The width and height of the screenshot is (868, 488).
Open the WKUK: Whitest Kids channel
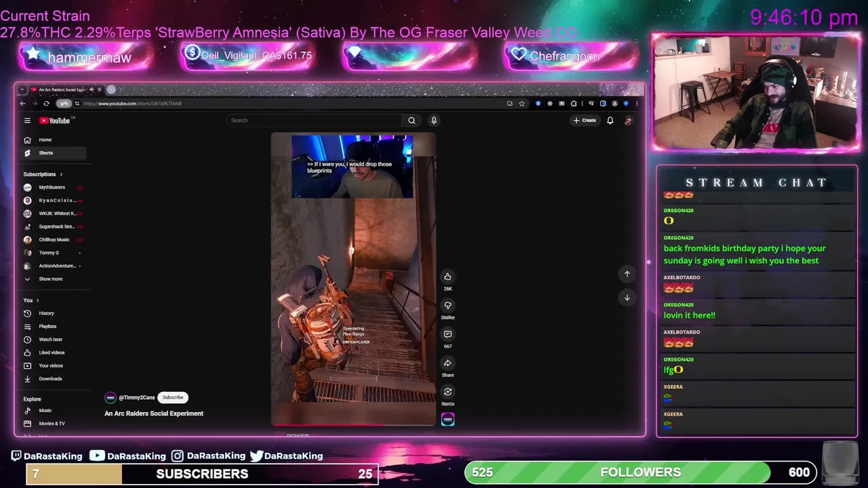pyautogui.click(x=53, y=213)
